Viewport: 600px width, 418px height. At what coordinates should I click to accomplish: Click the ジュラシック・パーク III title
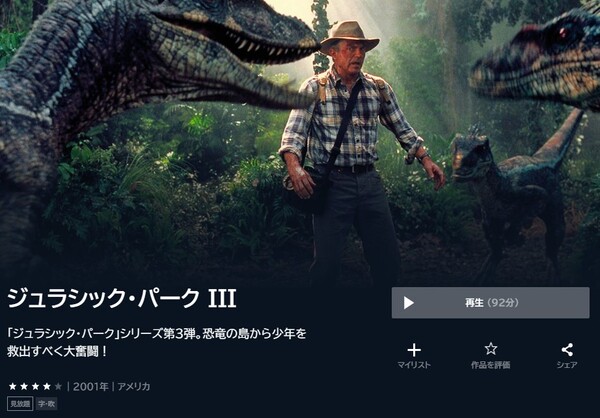[122, 299]
